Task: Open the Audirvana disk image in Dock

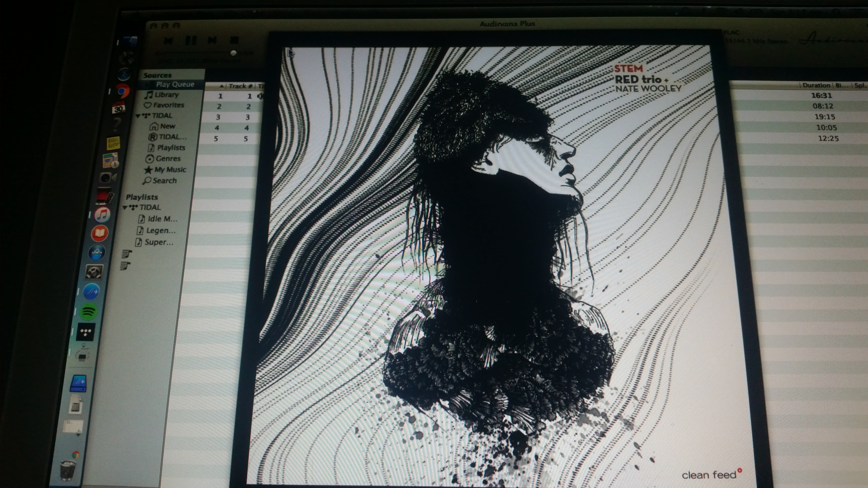Action: pos(78,384)
